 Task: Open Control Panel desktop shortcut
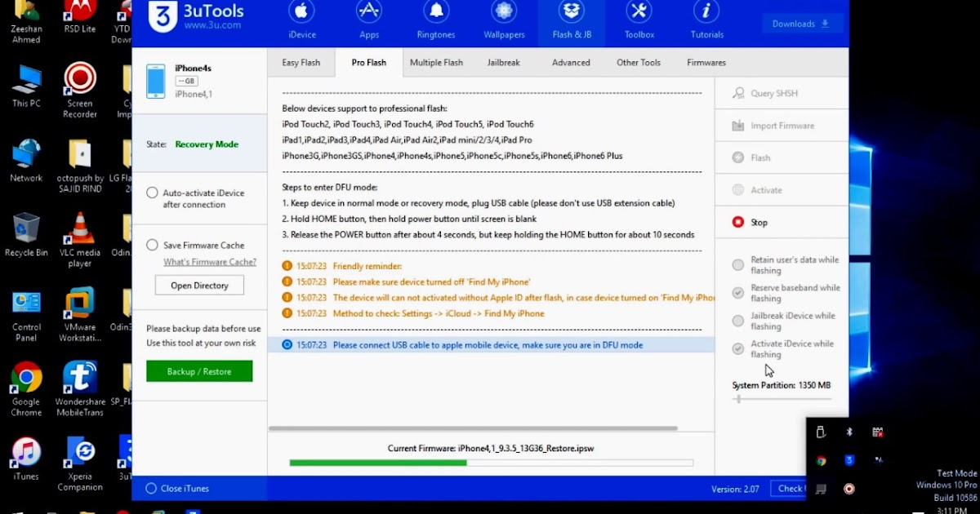[x=26, y=315]
